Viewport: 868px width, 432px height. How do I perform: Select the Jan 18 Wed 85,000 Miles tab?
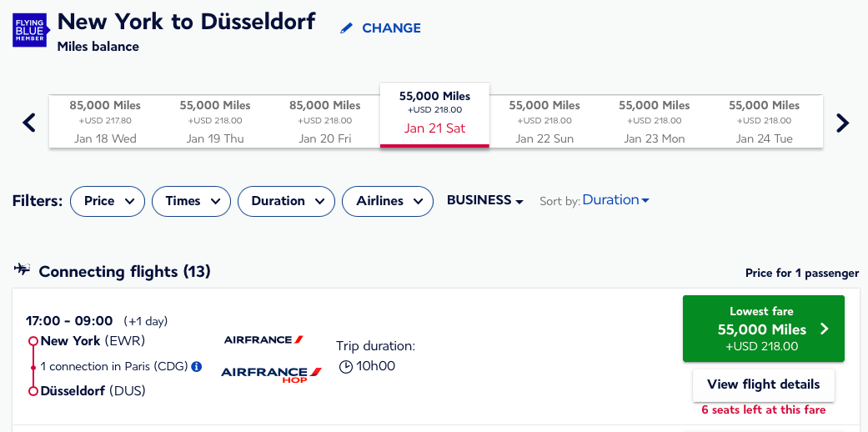pyautogui.click(x=104, y=121)
